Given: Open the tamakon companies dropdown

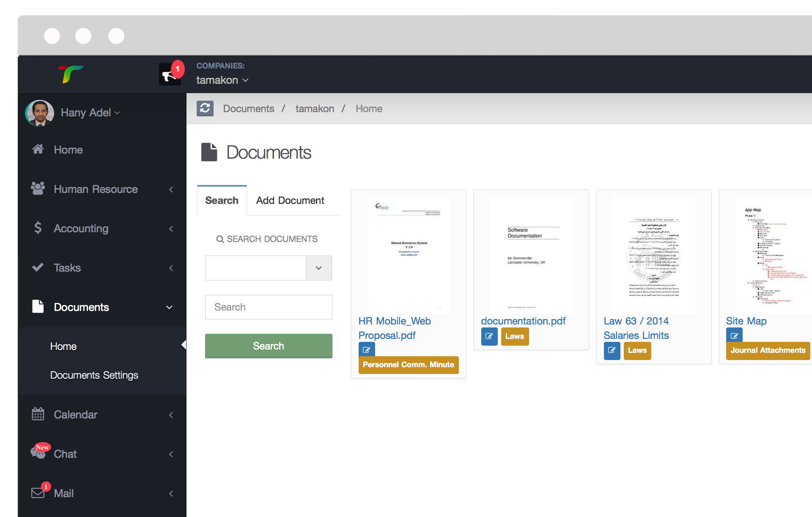Looking at the screenshot, I should pos(222,80).
